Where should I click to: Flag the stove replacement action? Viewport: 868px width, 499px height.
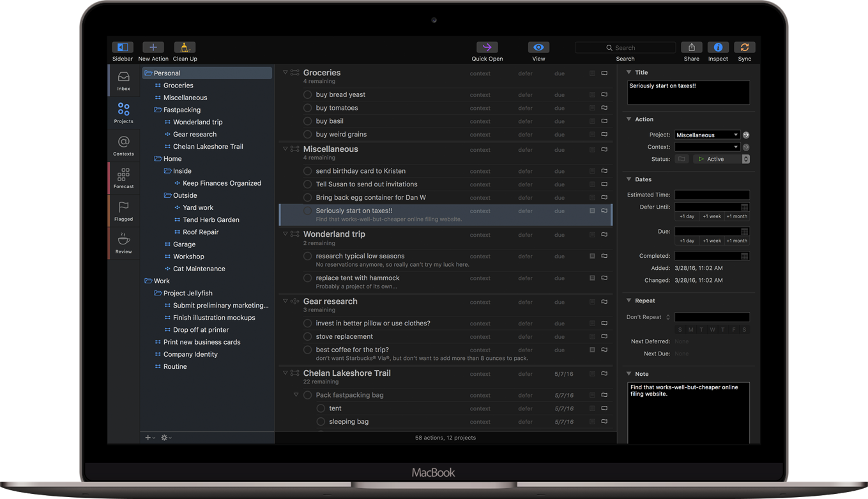click(604, 336)
